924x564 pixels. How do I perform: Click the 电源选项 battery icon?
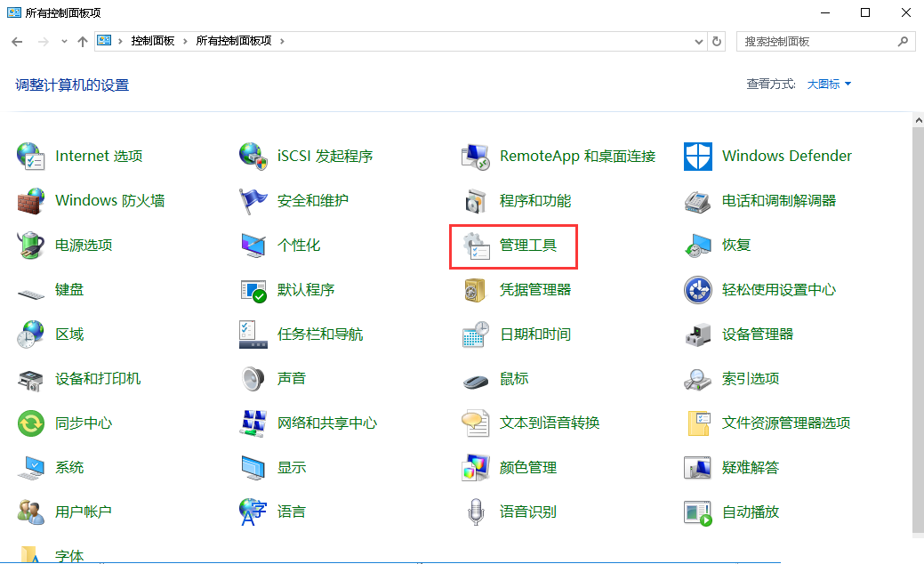coord(30,246)
